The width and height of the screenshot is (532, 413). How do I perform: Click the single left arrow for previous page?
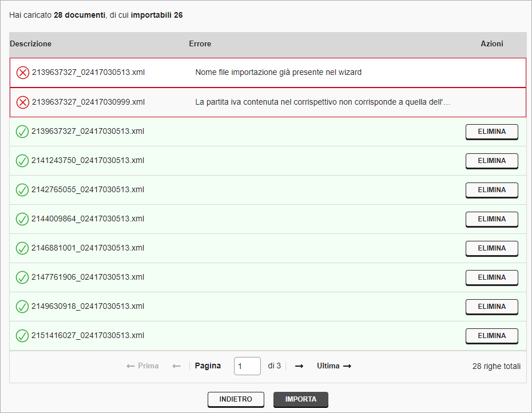[176, 366]
